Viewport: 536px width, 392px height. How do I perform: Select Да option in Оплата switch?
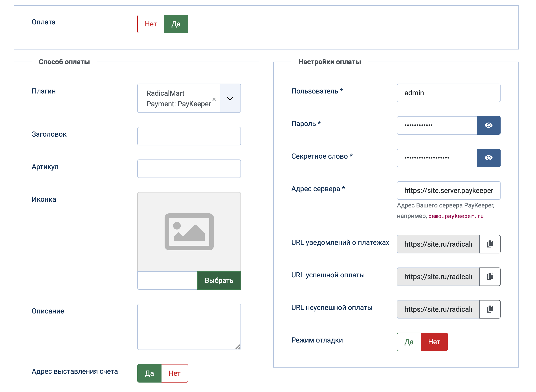[x=175, y=24]
